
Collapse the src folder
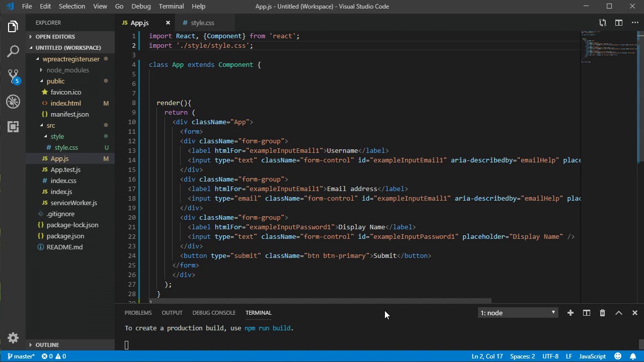point(51,125)
